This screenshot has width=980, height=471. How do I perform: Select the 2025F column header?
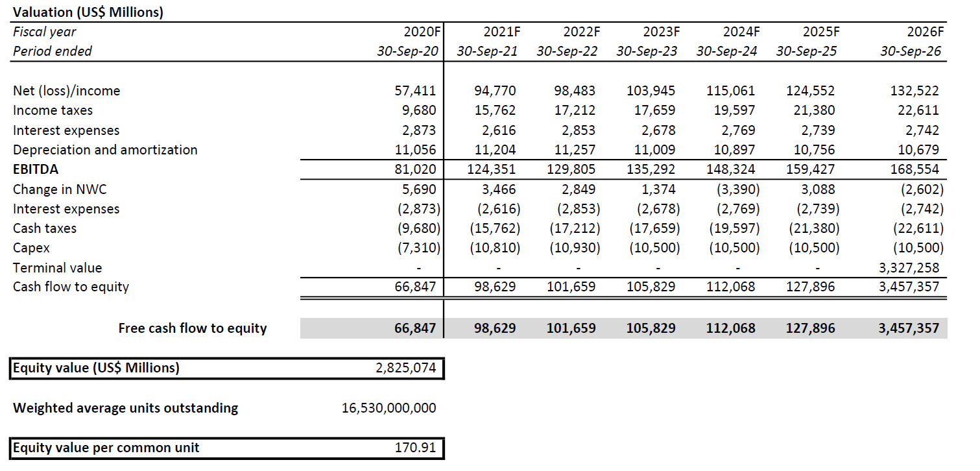click(x=820, y=31)
